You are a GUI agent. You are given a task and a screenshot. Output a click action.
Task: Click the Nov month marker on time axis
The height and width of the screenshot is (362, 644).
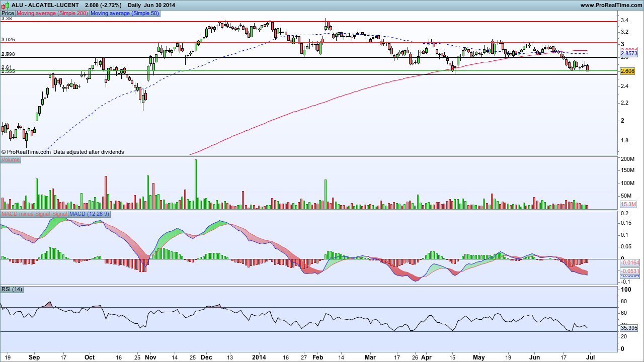pyautogui.click(x=150, y=357)
